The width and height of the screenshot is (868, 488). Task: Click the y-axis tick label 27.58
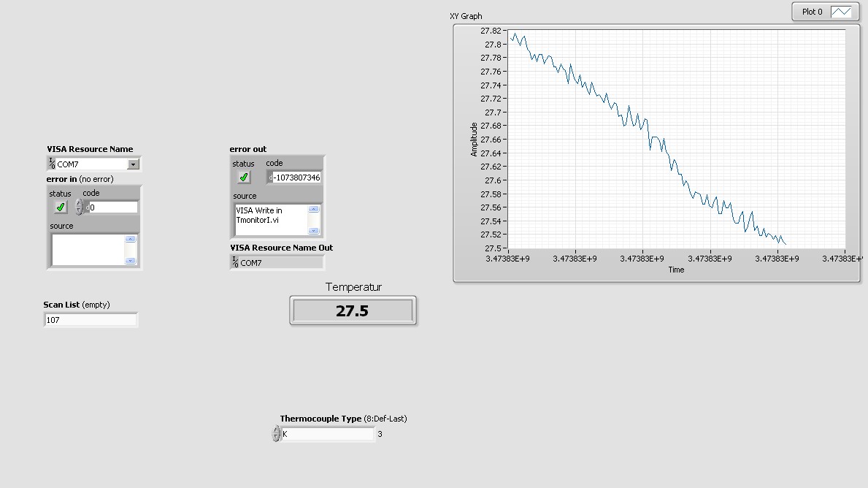pos(491,194)
